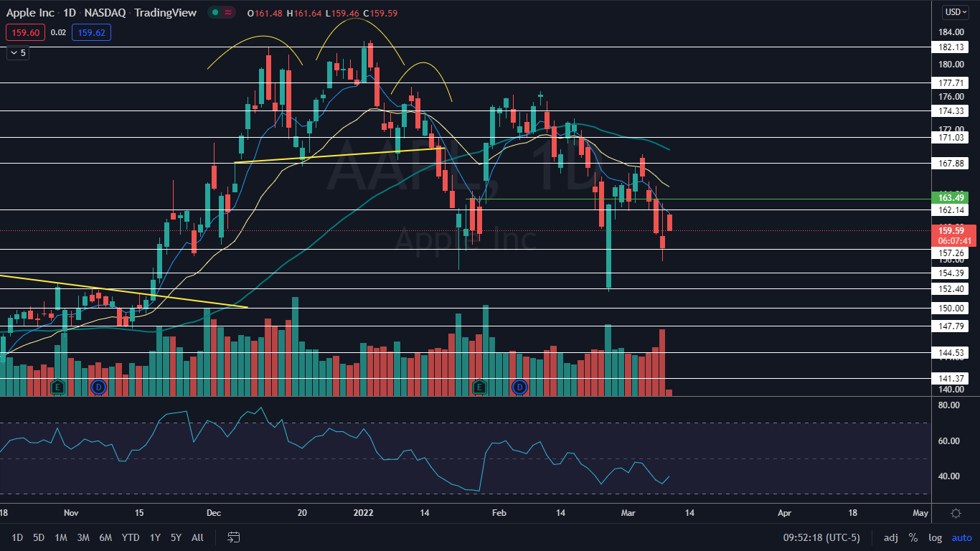Click the November earnings E marker
Screen dimensions: 980x551
tap(57, 387)
